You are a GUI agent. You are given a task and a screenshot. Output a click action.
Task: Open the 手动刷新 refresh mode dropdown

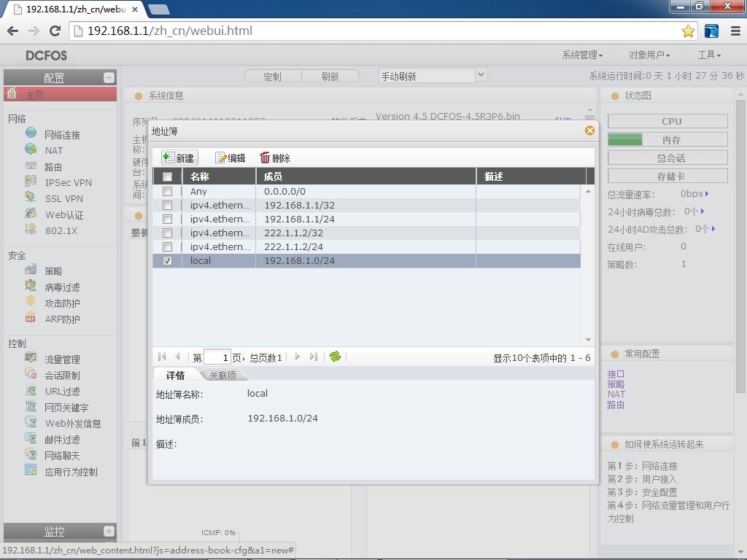(481, 75)
